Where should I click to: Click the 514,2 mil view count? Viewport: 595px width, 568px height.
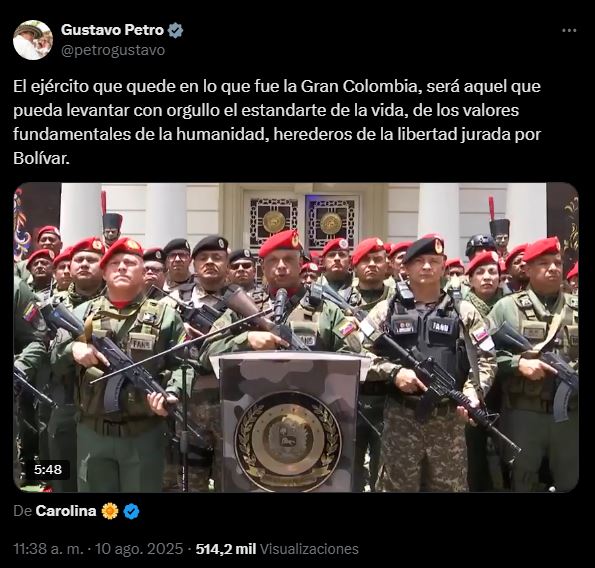pos(226,549)
